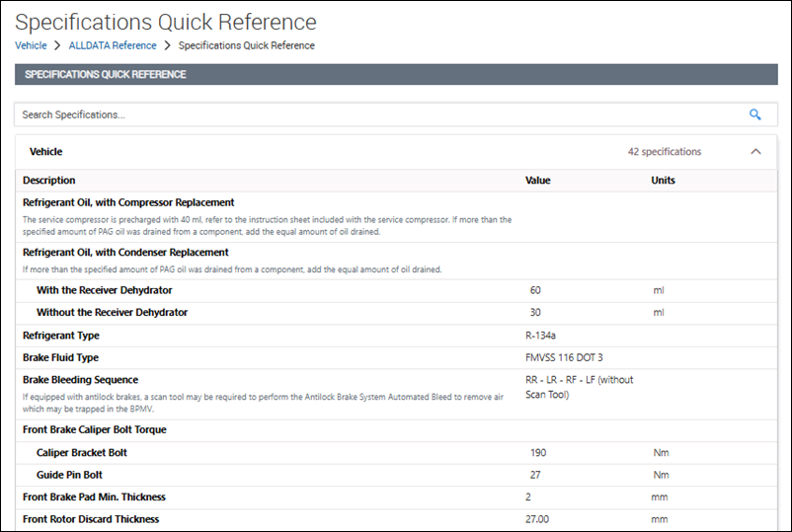Image resolution: width=792 pixels, height=532 pixels.
Task: Click the Vehicle section header title
Action: click(46, 152)
